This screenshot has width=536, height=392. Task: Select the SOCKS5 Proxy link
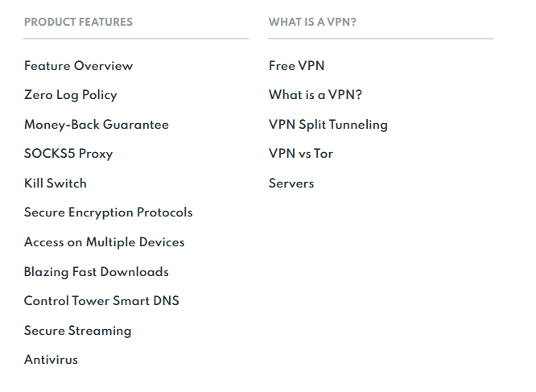[68, 154]
